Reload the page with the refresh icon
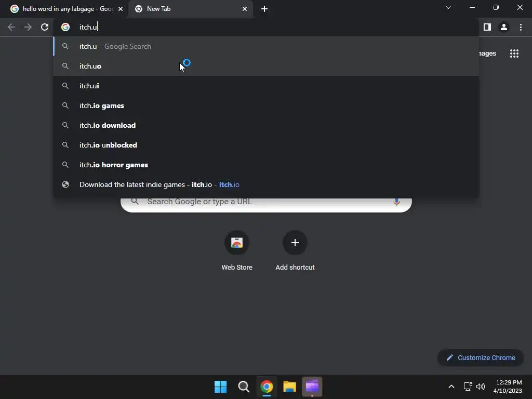532x399 pixels. click(x=45, y=27)
